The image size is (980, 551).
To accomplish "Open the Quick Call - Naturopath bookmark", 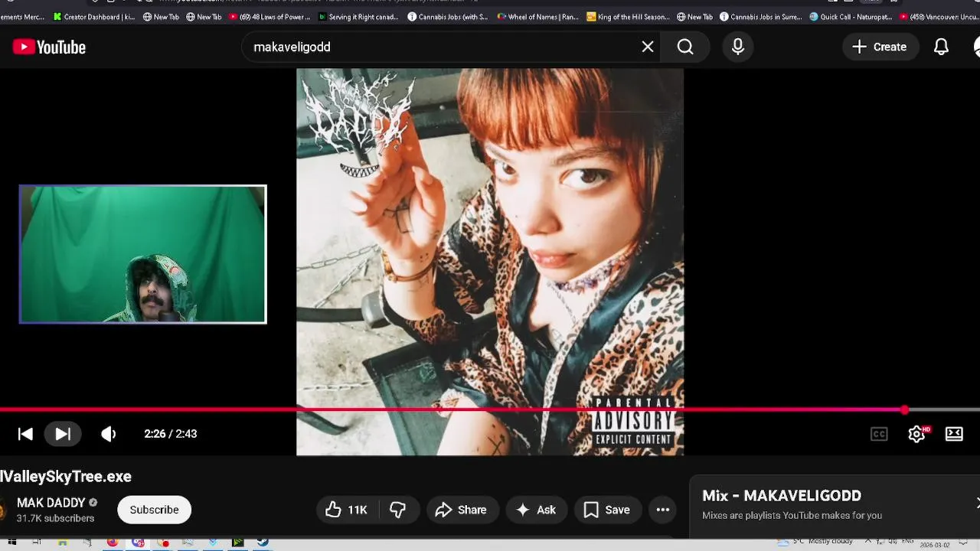I will pos(851,17).
